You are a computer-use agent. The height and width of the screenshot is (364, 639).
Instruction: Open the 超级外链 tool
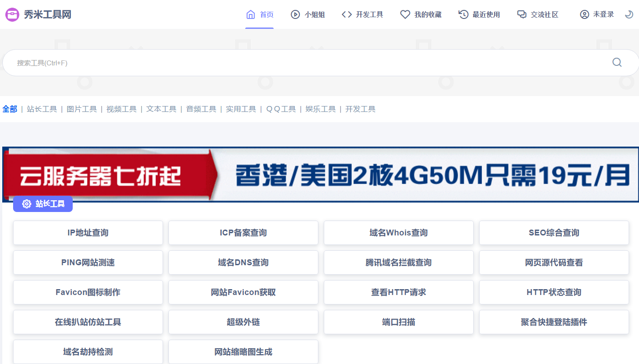pos(243,322)
